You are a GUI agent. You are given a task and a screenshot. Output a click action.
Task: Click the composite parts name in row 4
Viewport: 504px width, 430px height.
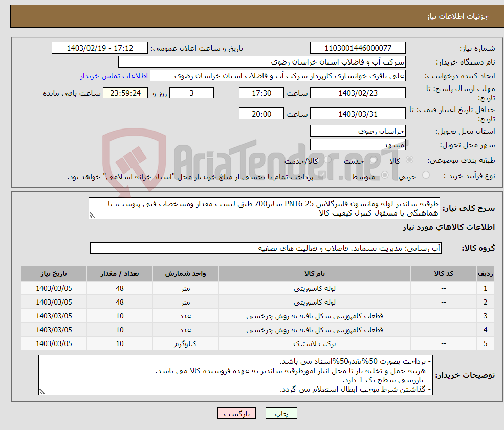click(x=315, y=330)
